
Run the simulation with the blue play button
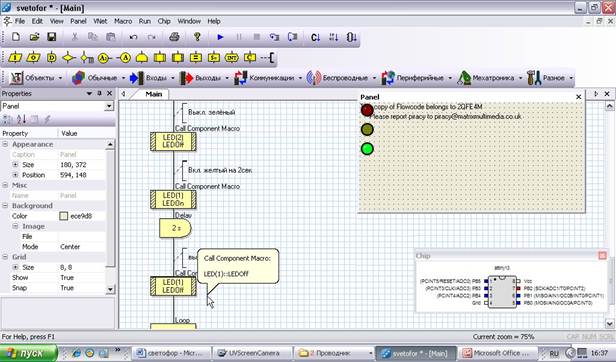[x=220, y=37]
